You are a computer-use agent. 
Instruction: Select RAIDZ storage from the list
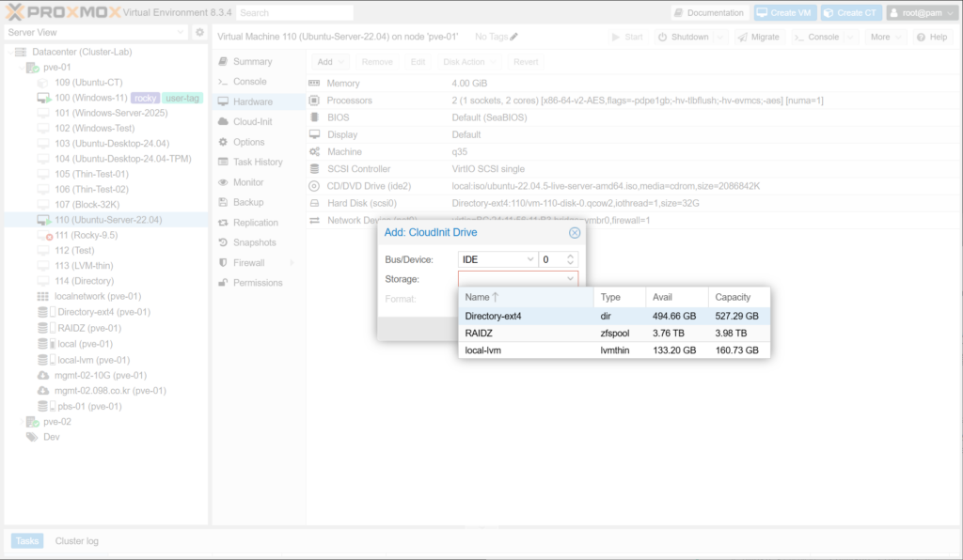(x=480, y=334)
